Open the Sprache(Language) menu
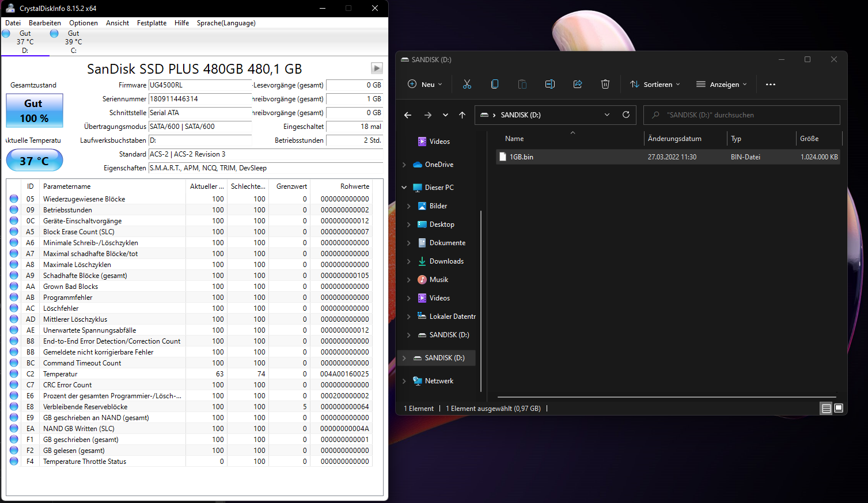Screen dimensions: 868x503 pos(226,23)
